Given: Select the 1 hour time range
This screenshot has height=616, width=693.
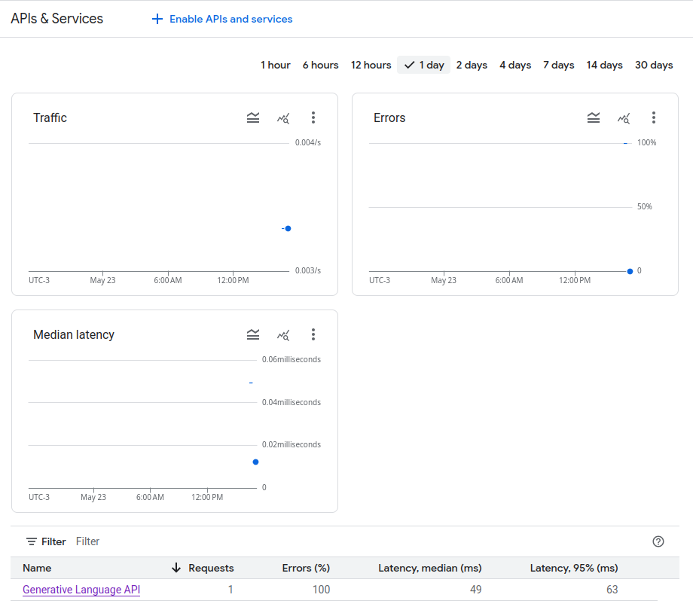Looking at the screenshot, I should 276,65.
